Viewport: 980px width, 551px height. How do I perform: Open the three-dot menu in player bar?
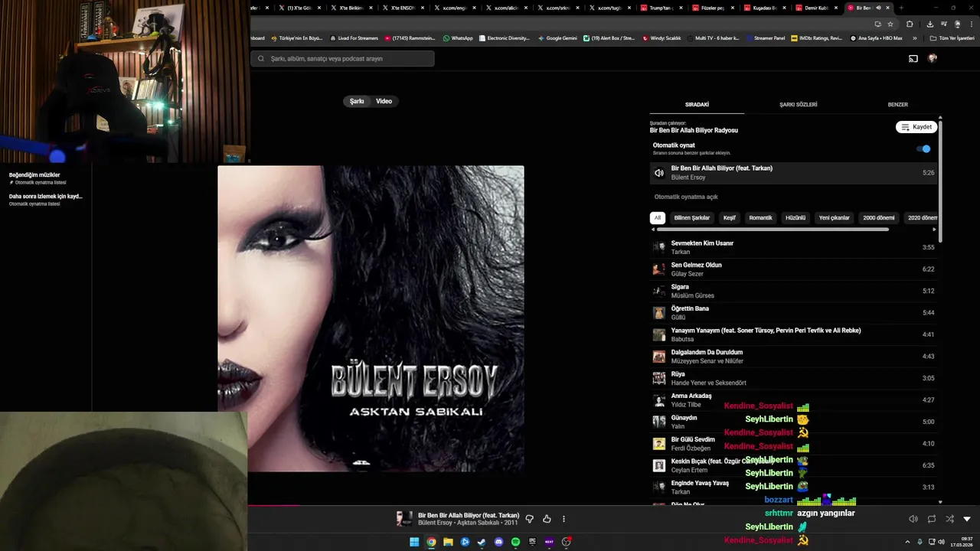click(x=564, y=519)
